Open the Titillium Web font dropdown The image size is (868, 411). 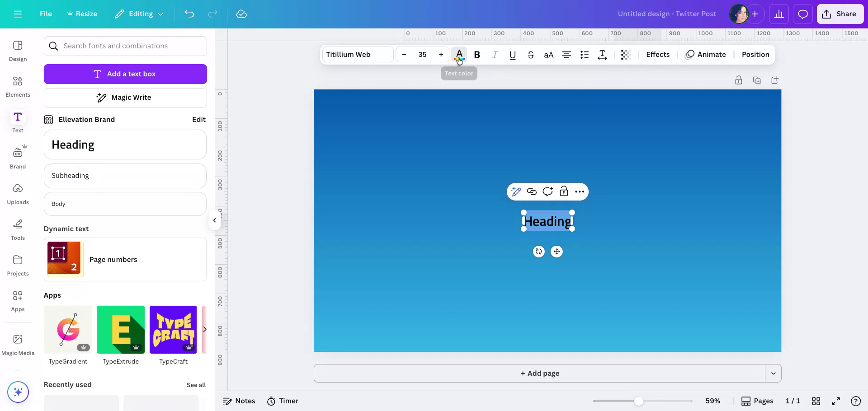[x=357, y=54]
